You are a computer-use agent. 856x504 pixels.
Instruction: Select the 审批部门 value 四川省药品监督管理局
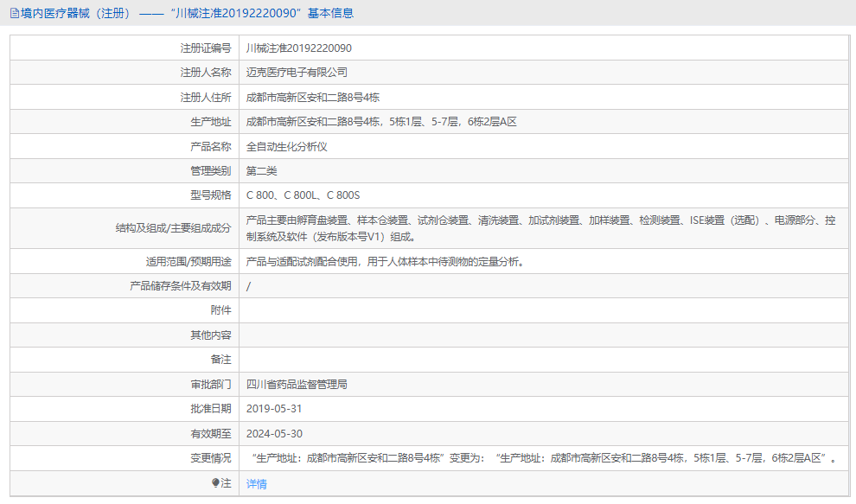[x=303, y=384]
